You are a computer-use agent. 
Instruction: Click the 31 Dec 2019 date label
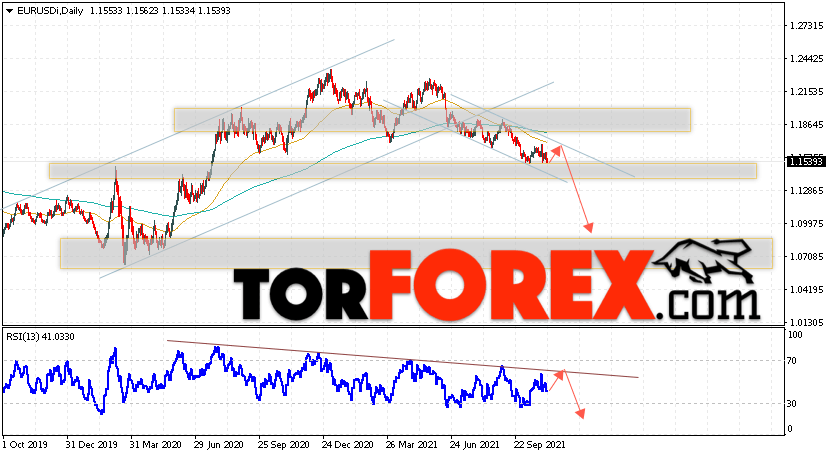tap(92, 445)
